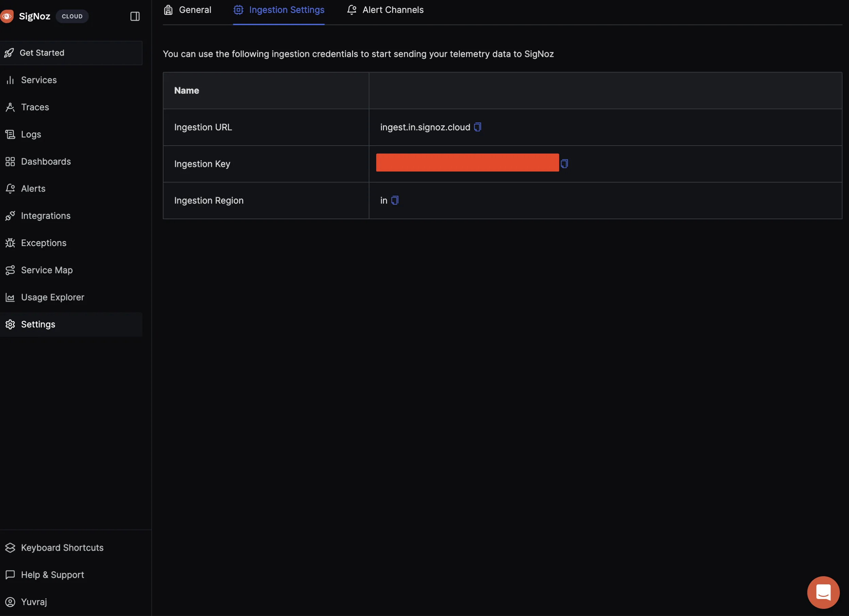The image size is (849, 616).
Task: Show Keyboard Shortcuts
Action: tap(62, 548)
